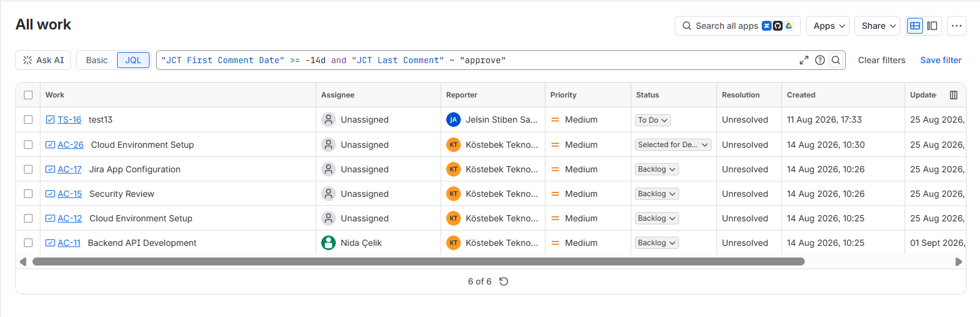This screenshot has height=317, width=980.
Task: Click the refresh results icon next to 6 of 6
Action: tap(504, 281)
